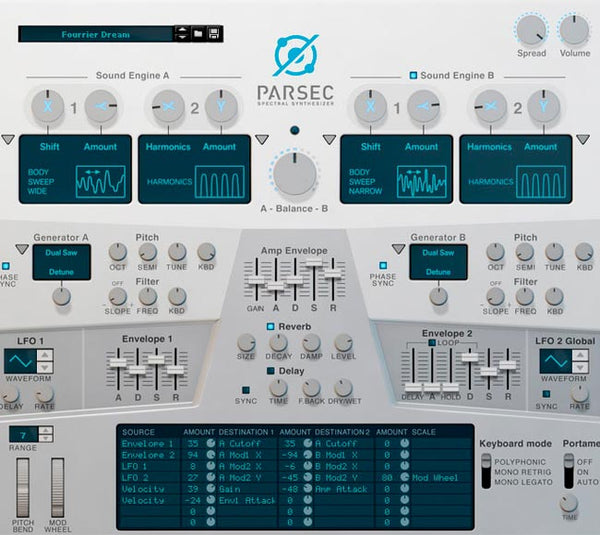Click the Fourrier Dream patch name display

(x=96, y=34)
